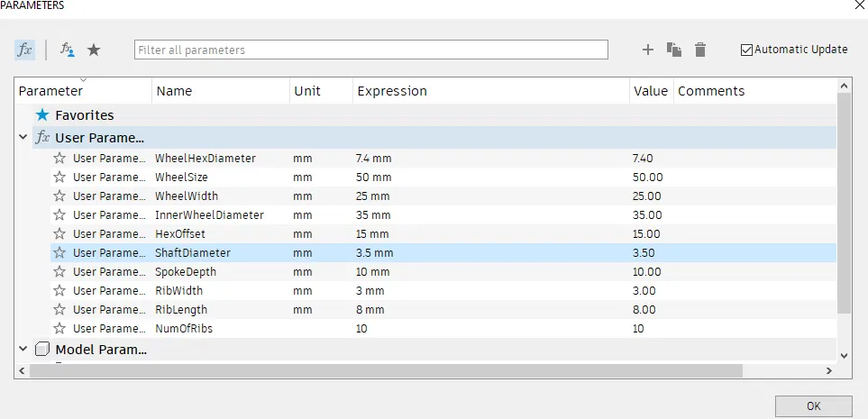868x419 pixels.
Task: Select the ShaftDiameter parameter row
Action: (x=193, y=253)
